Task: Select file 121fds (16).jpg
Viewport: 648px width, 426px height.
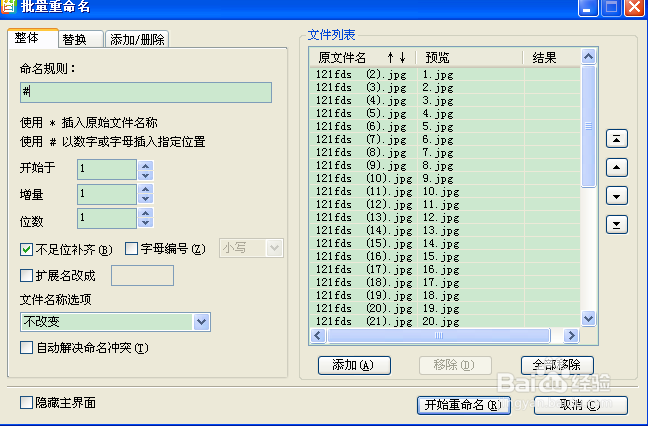Action: pos(364,256)
